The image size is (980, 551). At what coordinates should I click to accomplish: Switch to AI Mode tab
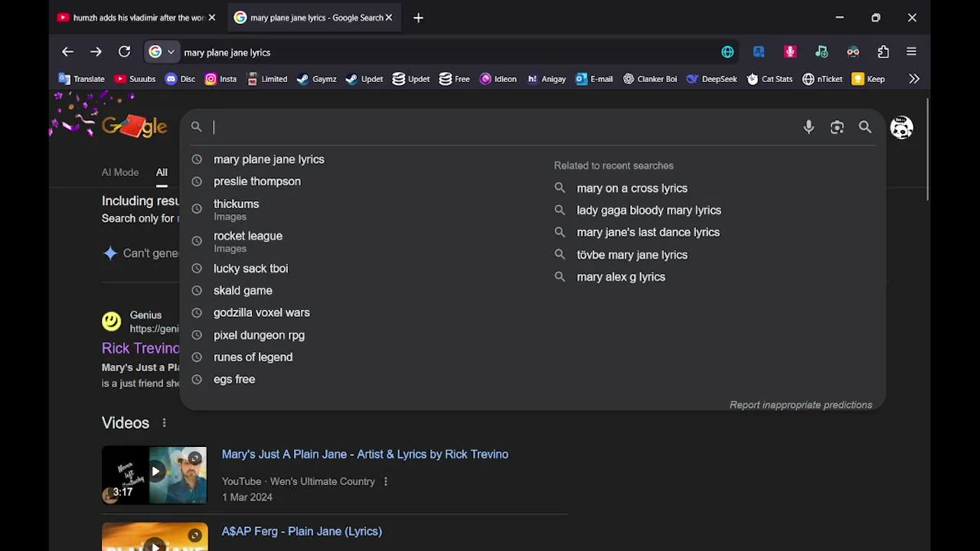tap(120, 172)
